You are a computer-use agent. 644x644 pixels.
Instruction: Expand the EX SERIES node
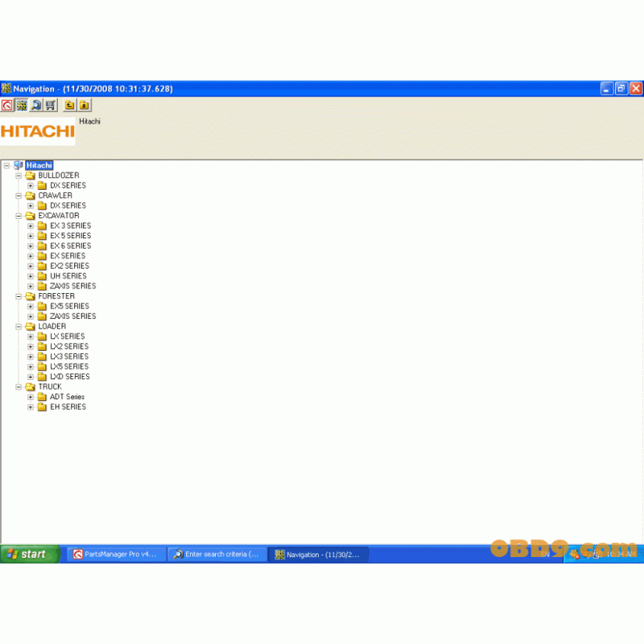[31, 256]
